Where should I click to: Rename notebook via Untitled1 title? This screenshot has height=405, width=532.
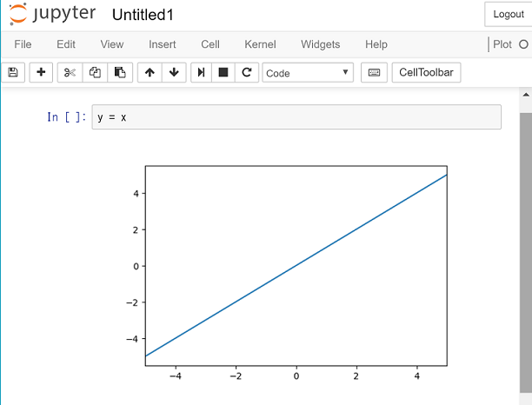pos(143,15)
